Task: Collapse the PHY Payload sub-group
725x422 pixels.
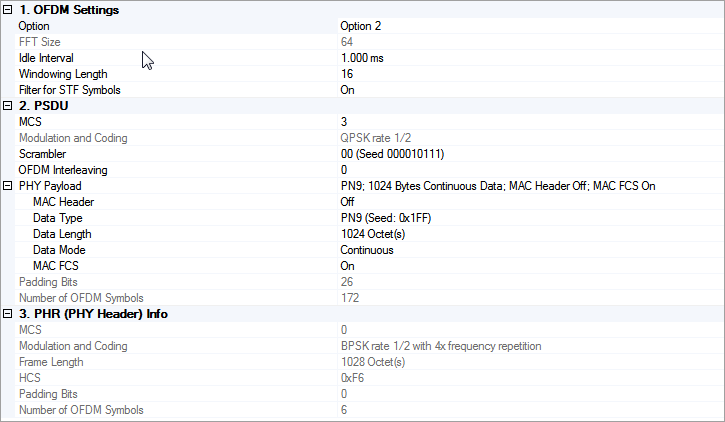Action: (8, 186)
